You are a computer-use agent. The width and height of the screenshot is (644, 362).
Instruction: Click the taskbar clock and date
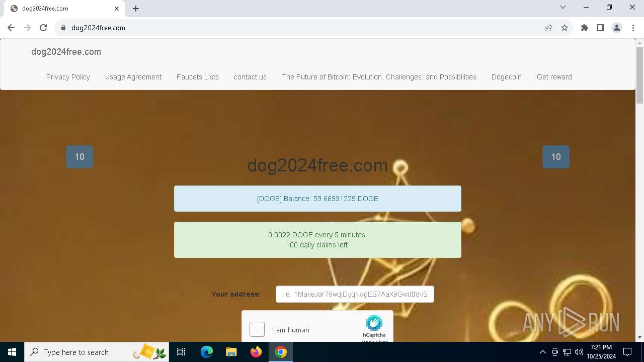point(601,352)
